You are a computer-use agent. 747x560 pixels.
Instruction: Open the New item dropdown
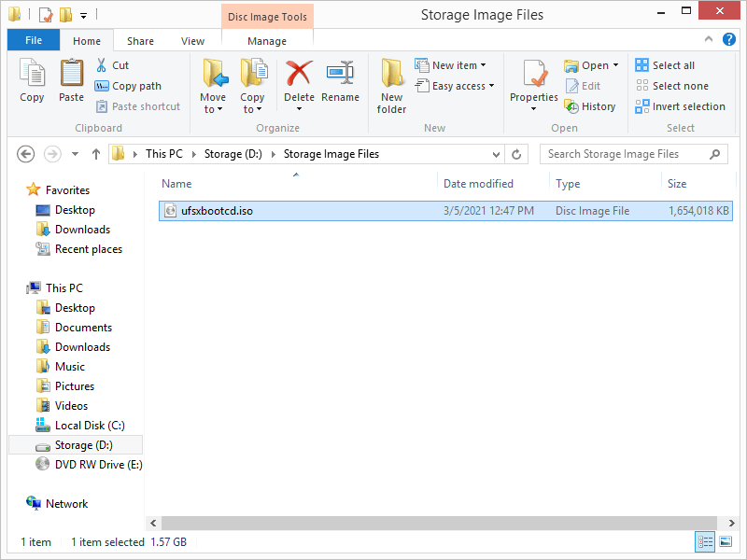(483, 65)
